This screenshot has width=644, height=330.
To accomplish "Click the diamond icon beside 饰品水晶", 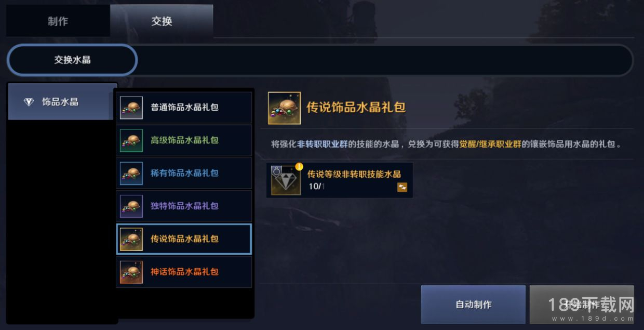I will tap(29, 102).
